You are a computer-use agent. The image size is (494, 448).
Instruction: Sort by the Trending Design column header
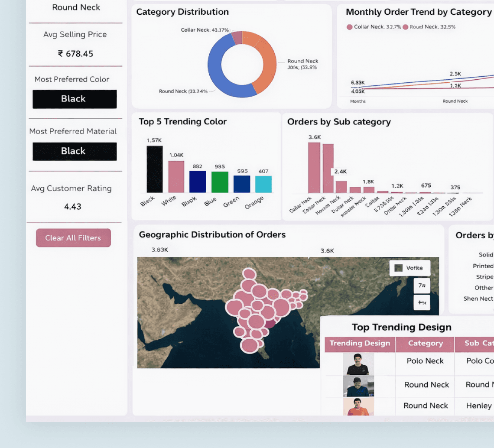[x=360, y=344]
